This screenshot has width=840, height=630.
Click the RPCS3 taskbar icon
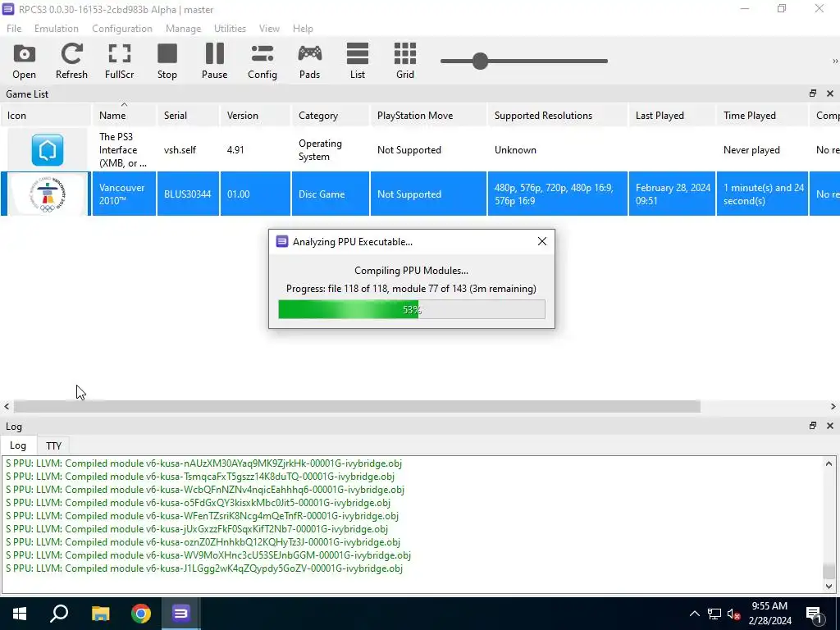point(181,614)
